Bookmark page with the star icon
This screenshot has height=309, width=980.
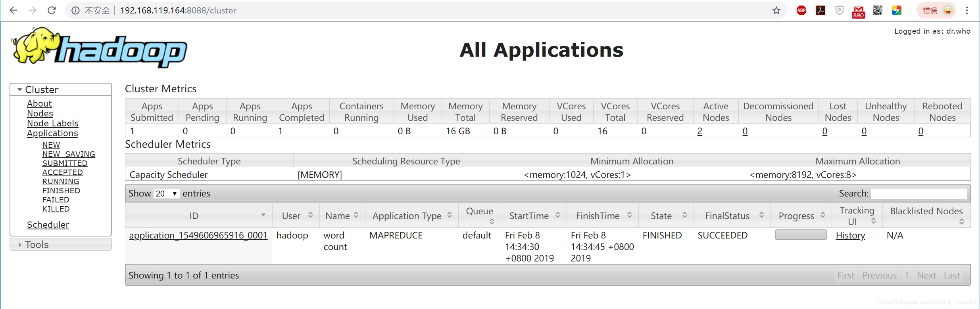(x=776, y=10)
